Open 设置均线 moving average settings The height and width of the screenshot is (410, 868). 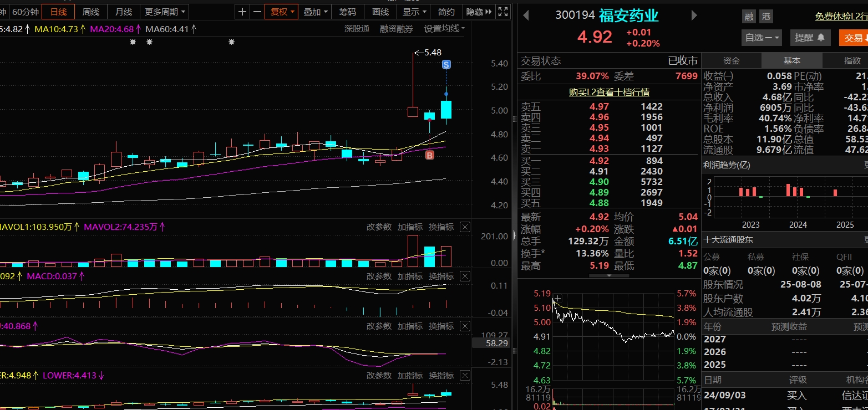pos(444,28)
